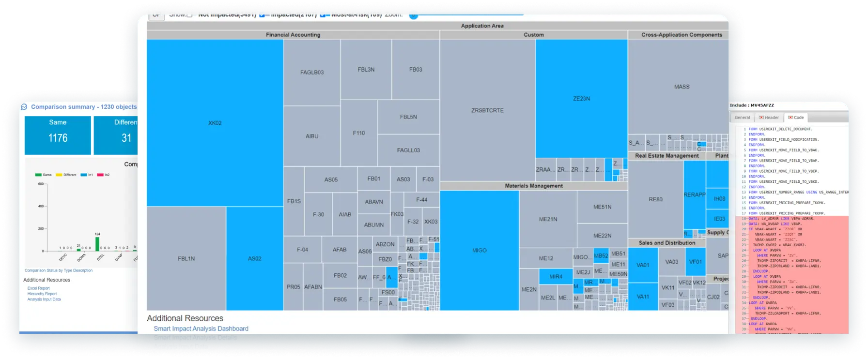This screenshot has height=358, width=868.
Task: Click the Same 1176 summary tile
Action: click(x=58, y=135)
